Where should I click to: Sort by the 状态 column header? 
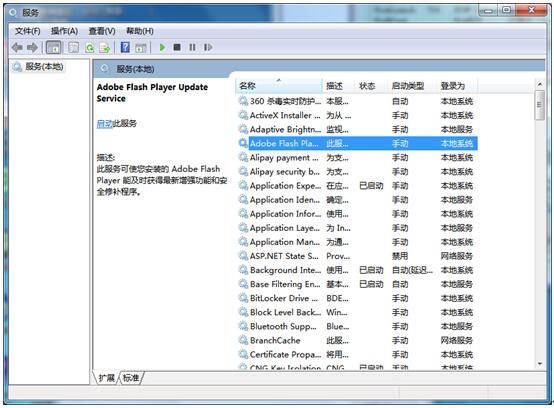pyautogui.click(x=371, y=86)
